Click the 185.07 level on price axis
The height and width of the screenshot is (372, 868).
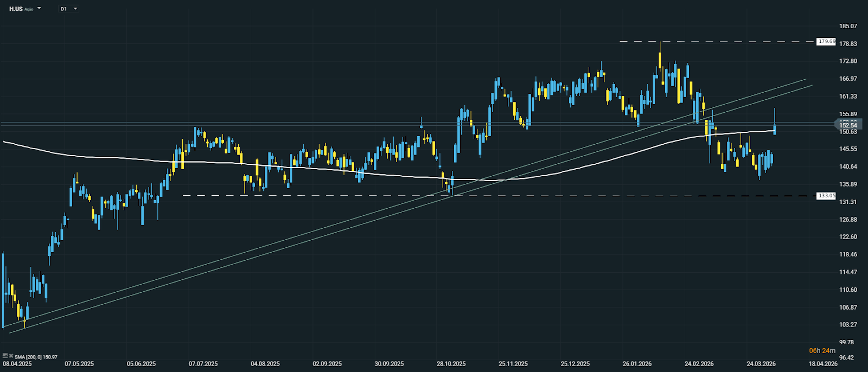848,26
